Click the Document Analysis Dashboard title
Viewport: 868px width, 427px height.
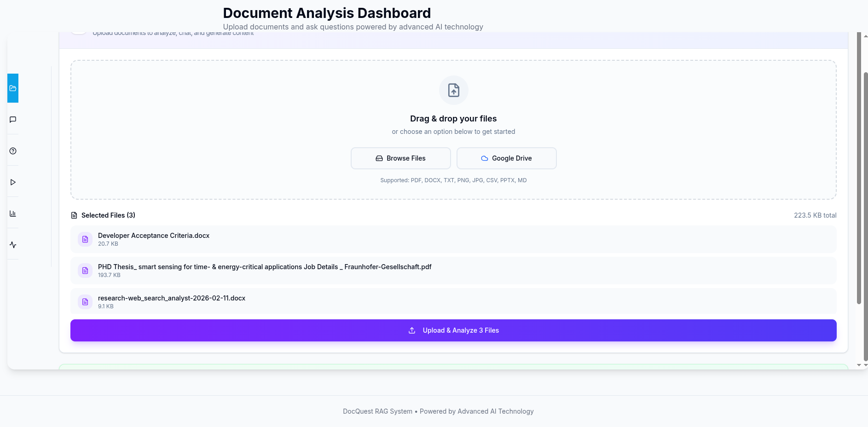tap(326, 13)
